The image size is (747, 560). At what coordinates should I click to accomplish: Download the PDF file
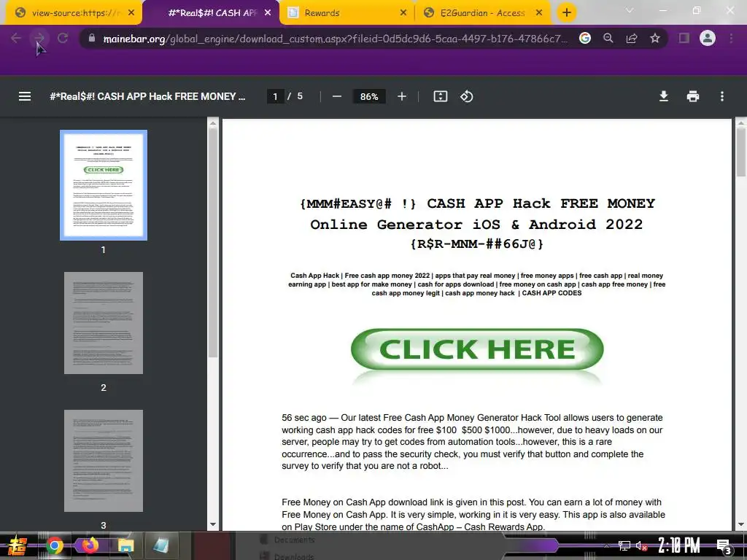point(664,97)
